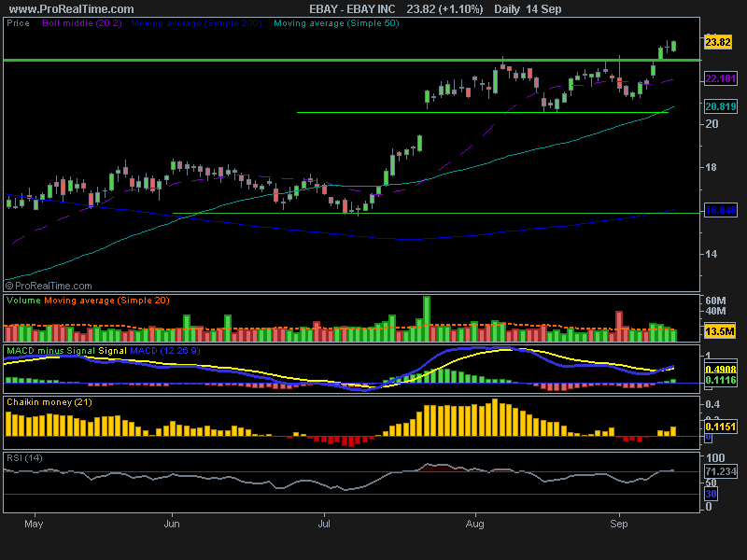The height and width of the screenshot is (560, 747).
Task: Click the 100 RSI axis label
Action: point(715,458)
